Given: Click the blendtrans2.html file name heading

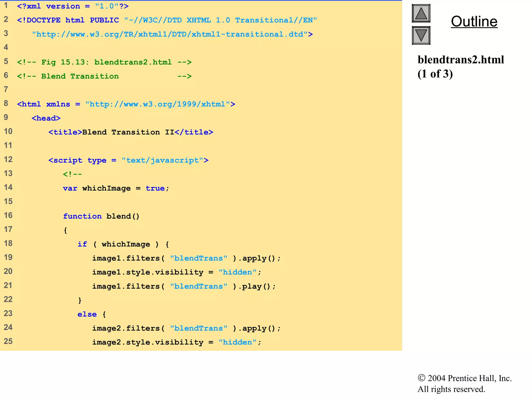Looking at the screenshot, I should pyautogui.click(x=461, y=60).
